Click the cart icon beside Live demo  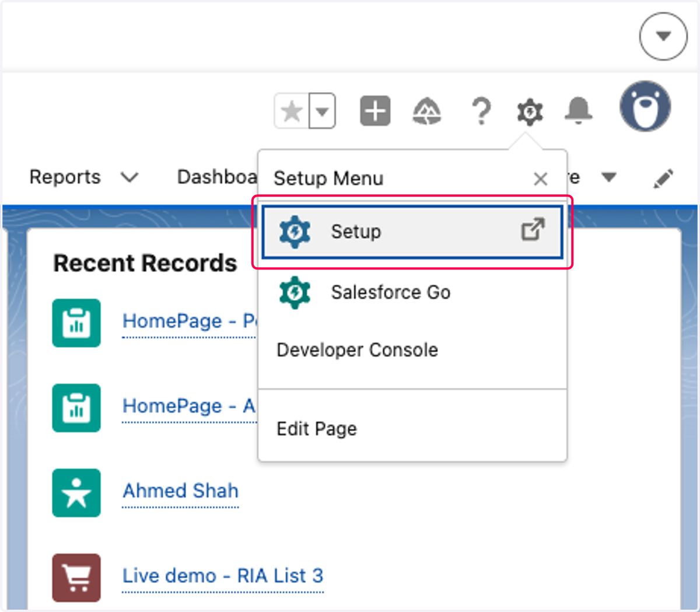point(76,578)
